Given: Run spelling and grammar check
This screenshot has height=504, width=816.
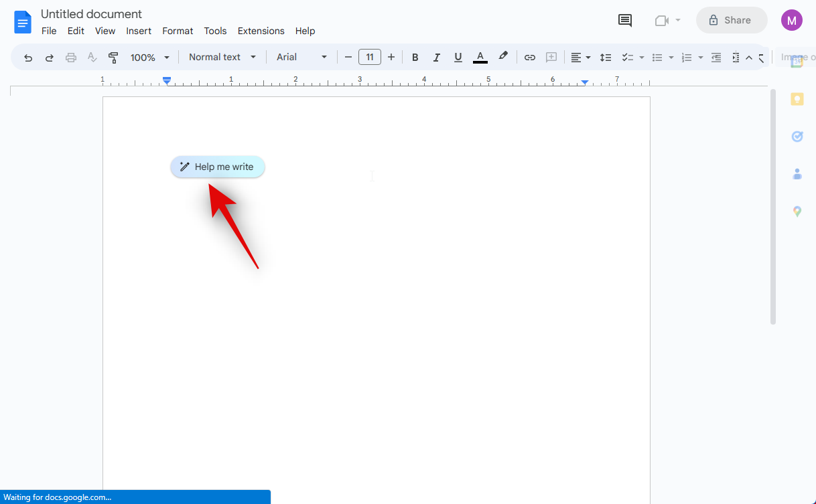Looking at the screenshot, I should pyautogui.click(x=92, y=58).
